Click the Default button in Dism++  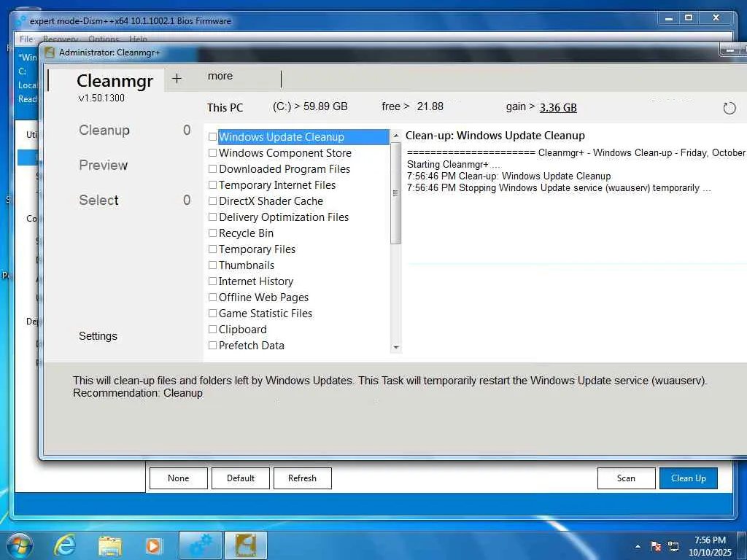click(241, 478)
